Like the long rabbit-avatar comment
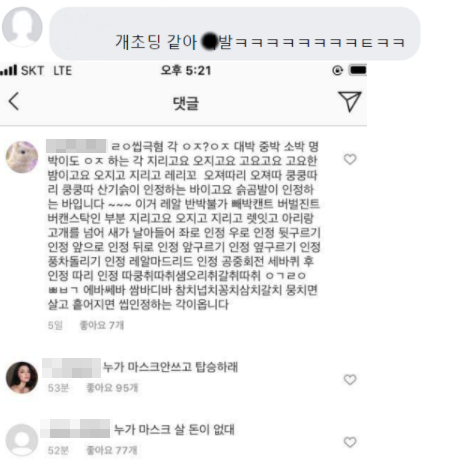 (x=350, y=159)
